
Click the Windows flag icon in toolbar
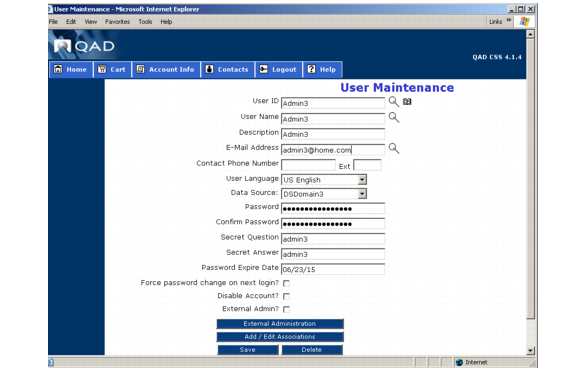(524, 22)
